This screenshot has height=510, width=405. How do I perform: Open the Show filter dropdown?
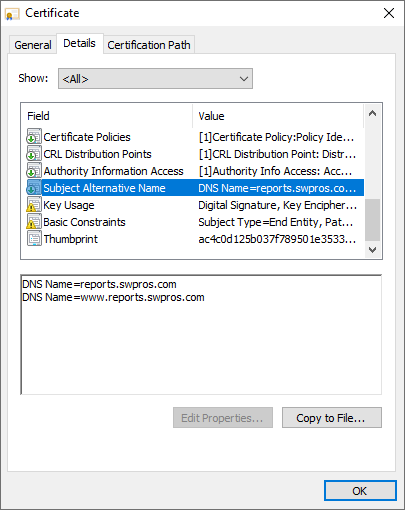point(155,79)
